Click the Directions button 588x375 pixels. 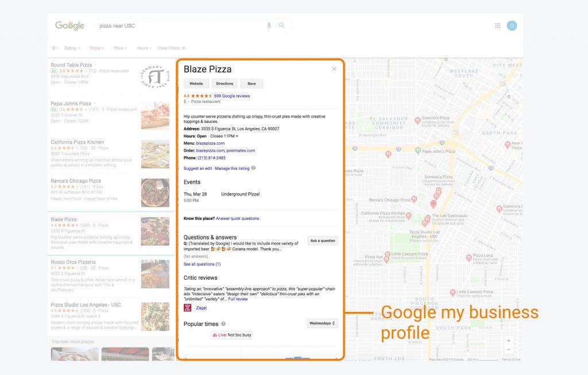(x=225, y=84)
